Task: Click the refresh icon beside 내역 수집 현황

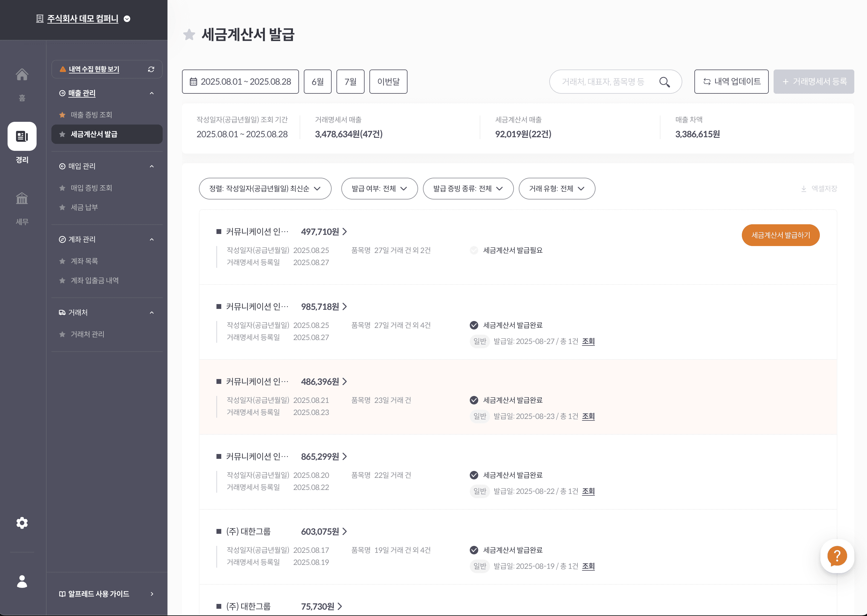Action: click(151, 70)
